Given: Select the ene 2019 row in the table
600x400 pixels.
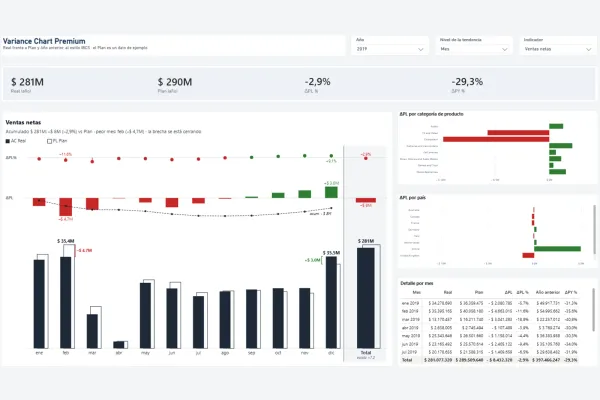Looking at the screenshot, I should point(489,303).
